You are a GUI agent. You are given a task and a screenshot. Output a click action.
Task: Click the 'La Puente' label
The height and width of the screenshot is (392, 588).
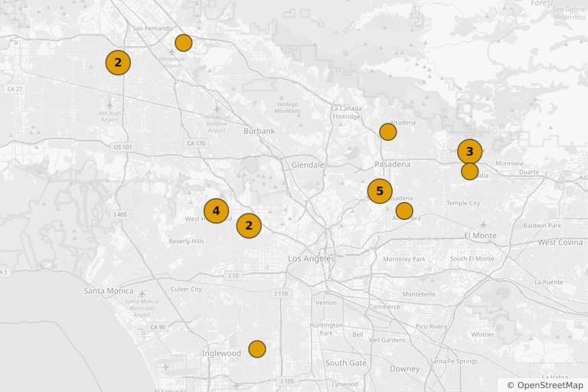coord(549,282)
